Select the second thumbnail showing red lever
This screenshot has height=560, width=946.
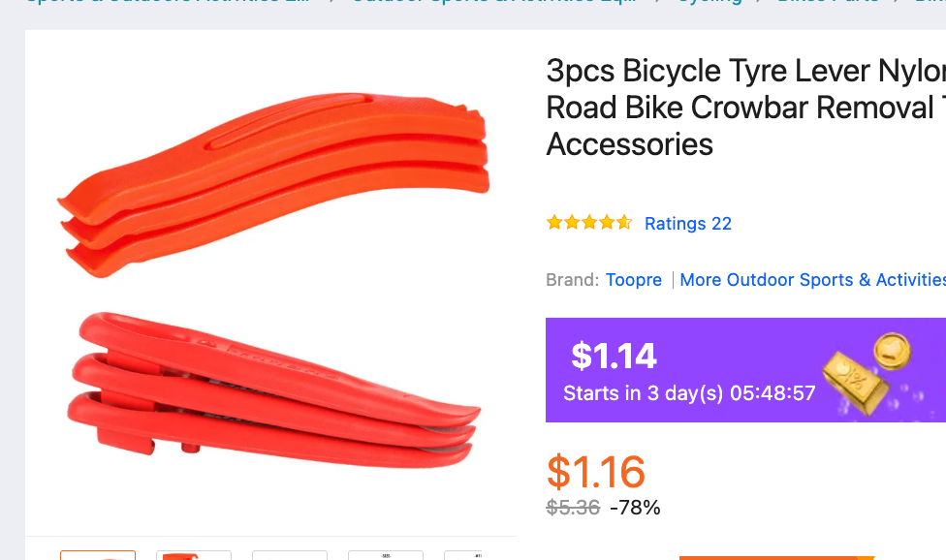pos(194,555)
